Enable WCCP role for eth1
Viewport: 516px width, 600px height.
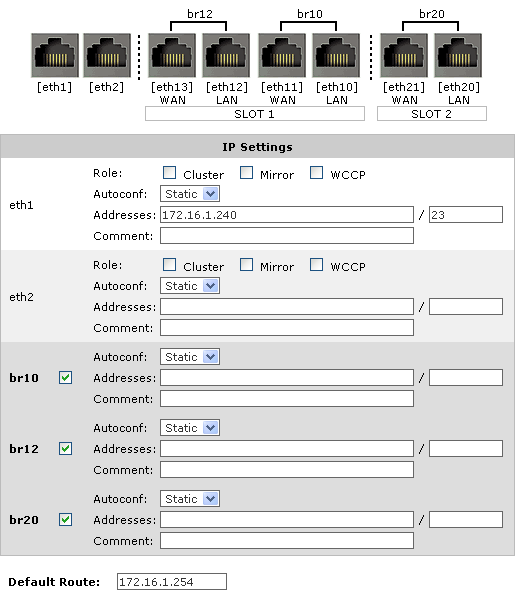point(317,173)
